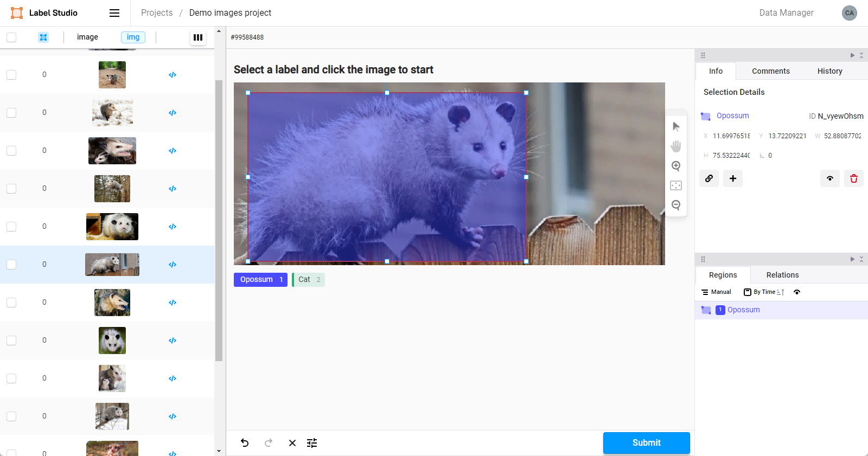Open the By Time ordering dropdown
The image size is (868, 456).
759,292
